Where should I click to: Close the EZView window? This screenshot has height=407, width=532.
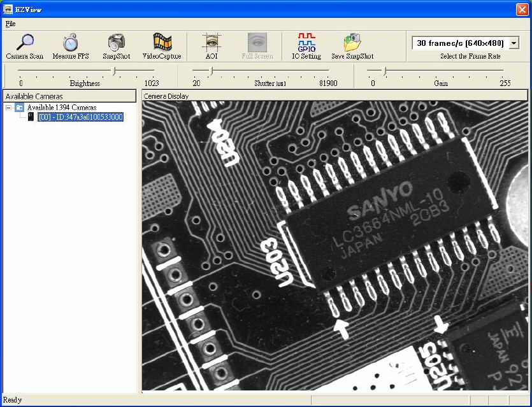point(521,9)
